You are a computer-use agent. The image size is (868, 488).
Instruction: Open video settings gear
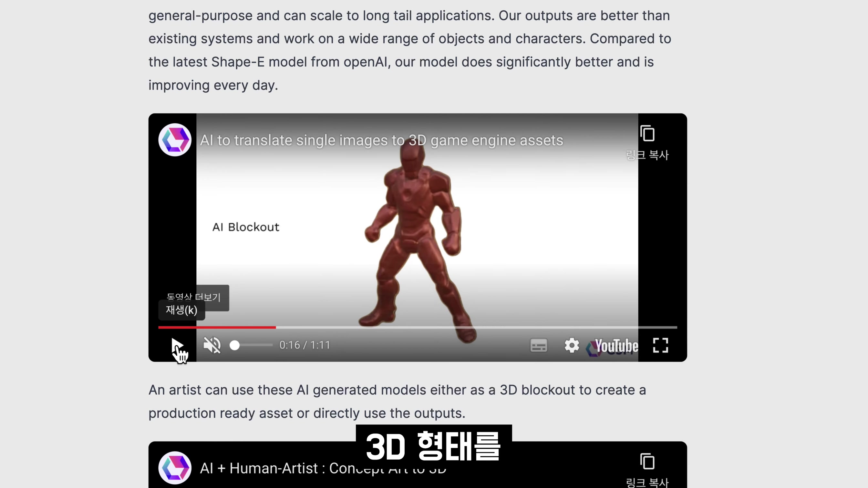[x=572, y=345]
